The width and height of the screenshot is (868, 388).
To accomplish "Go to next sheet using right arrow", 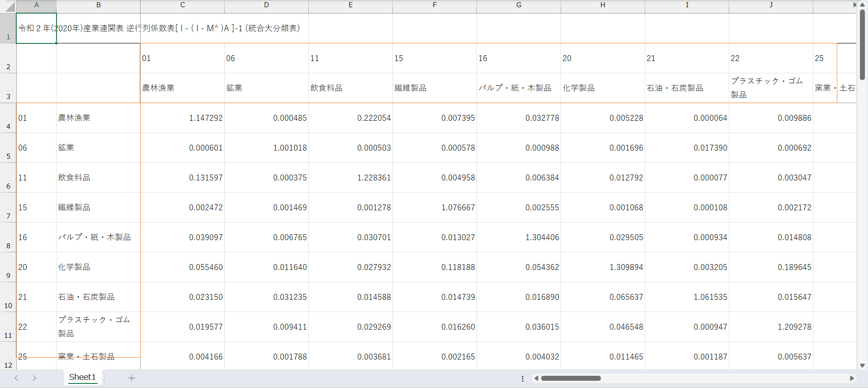I will click(34, 378).
